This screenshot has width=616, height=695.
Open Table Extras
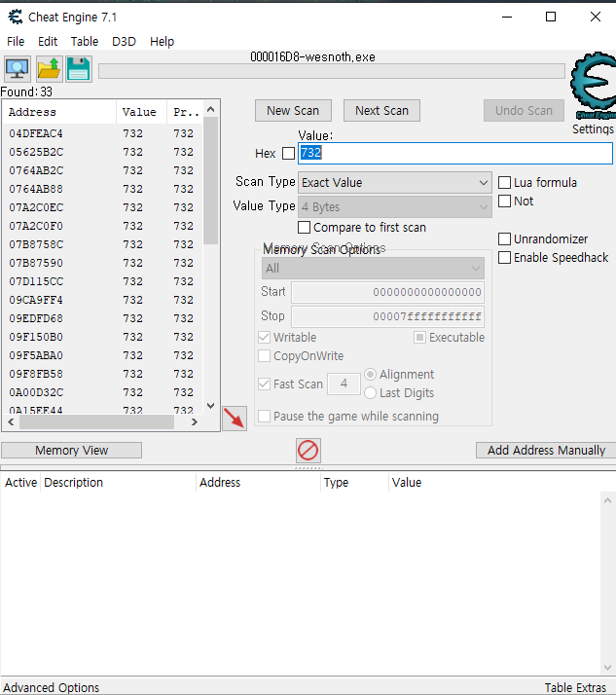[575, 687]
